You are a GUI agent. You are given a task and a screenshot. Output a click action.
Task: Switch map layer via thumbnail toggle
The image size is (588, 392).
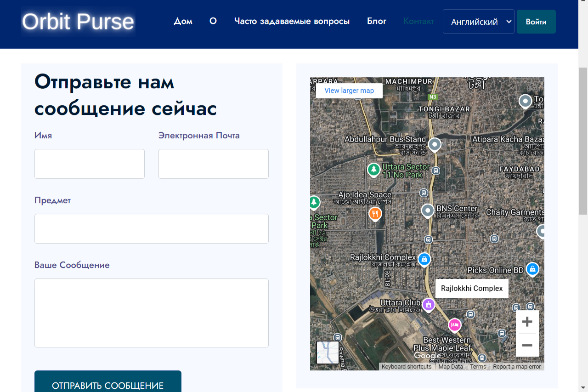click(x=328, y=352)
